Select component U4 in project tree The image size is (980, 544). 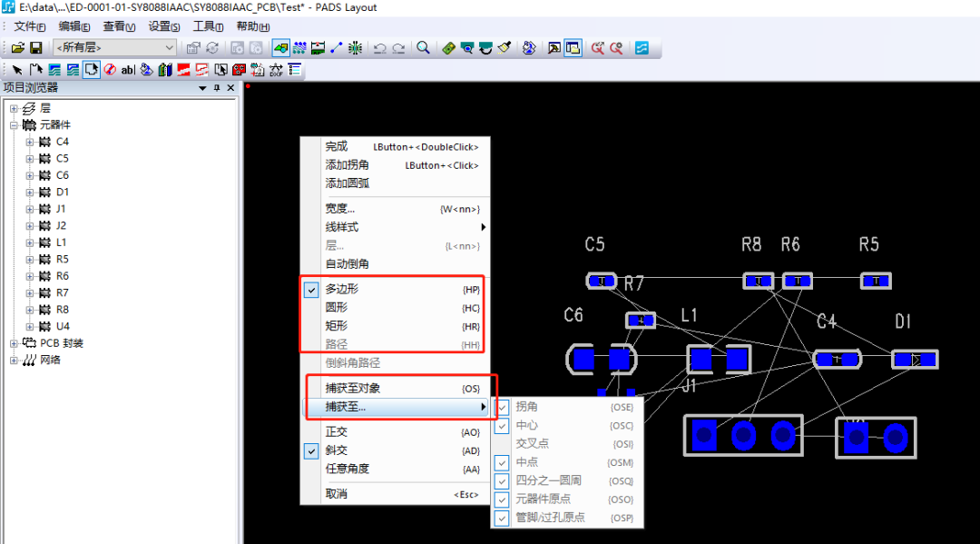point(62,326)
